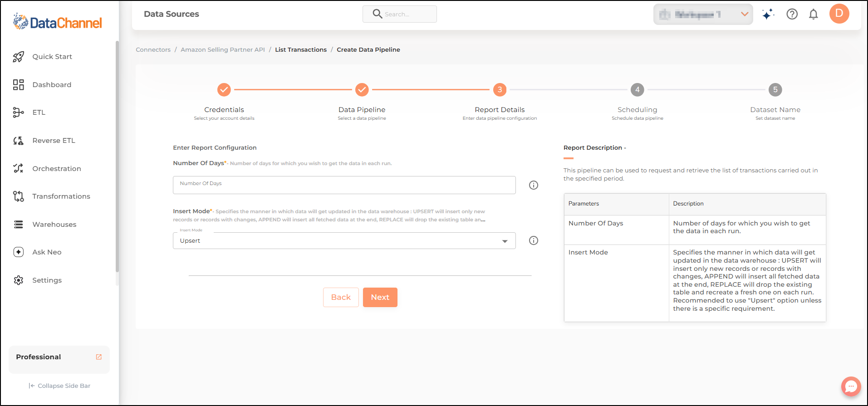The height and width of the screenshot is (406, 868).
Task: Open the chat support bubble
Action: (x=851, y=386)
